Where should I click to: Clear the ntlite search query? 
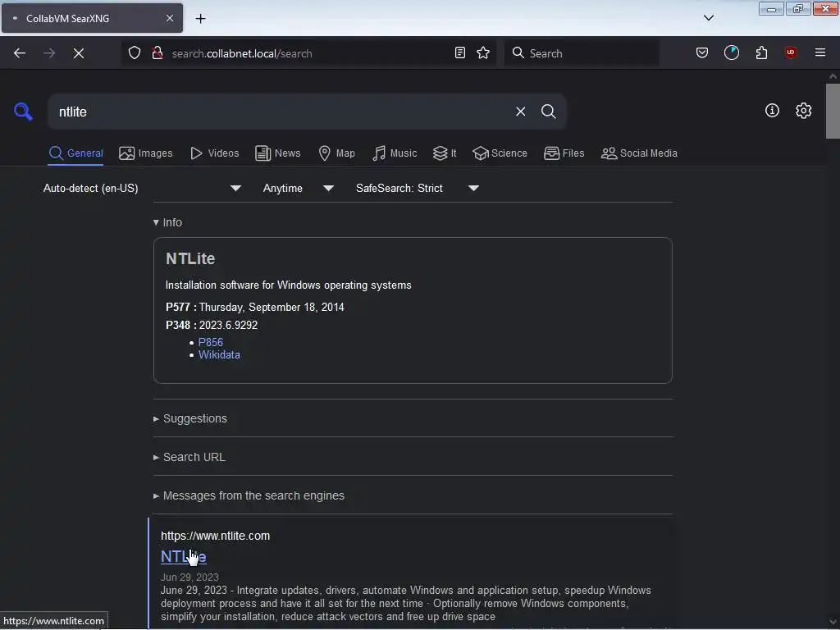tap(520, 112)
